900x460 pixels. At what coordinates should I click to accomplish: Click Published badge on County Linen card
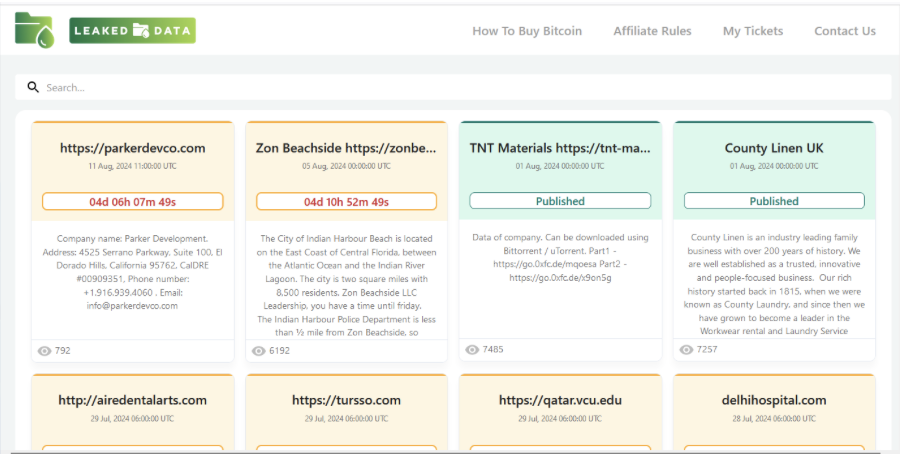pos(774,201)
